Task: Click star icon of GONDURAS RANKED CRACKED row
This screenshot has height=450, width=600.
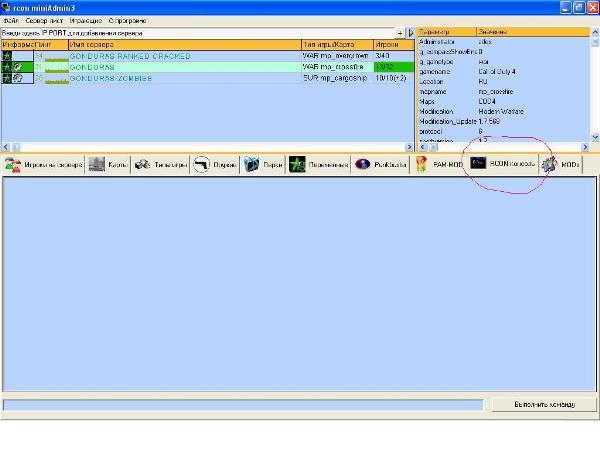Action: pyautogui.click(x=7, y=56)
